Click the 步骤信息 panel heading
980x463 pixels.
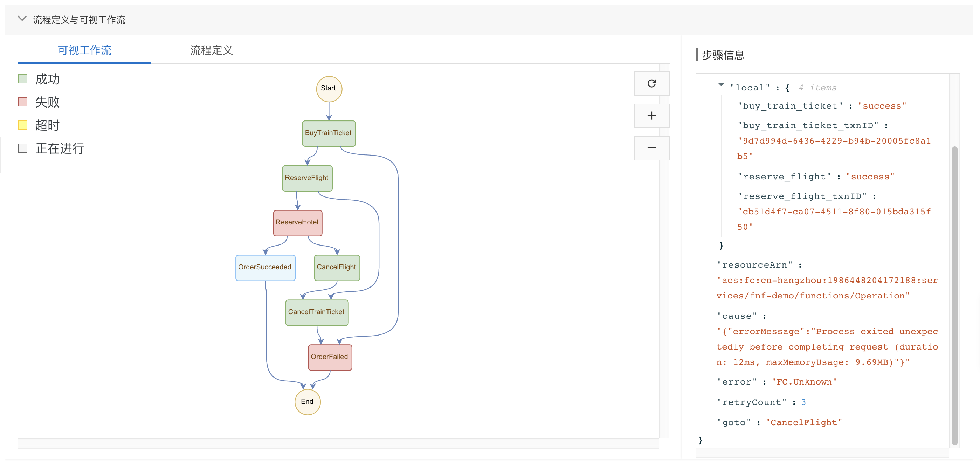(x=723, y=55)
